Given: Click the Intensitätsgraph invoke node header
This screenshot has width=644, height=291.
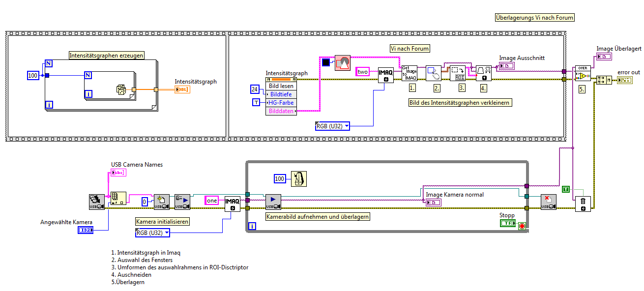Looking at the screenshot, I should tap(281, 79).
